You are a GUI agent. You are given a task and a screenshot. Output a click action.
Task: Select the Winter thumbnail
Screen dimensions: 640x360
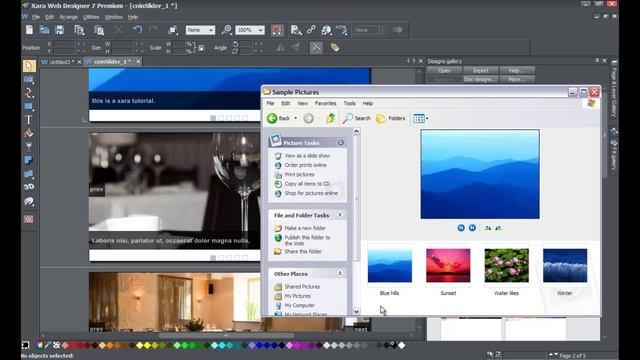tap(565, 265)
